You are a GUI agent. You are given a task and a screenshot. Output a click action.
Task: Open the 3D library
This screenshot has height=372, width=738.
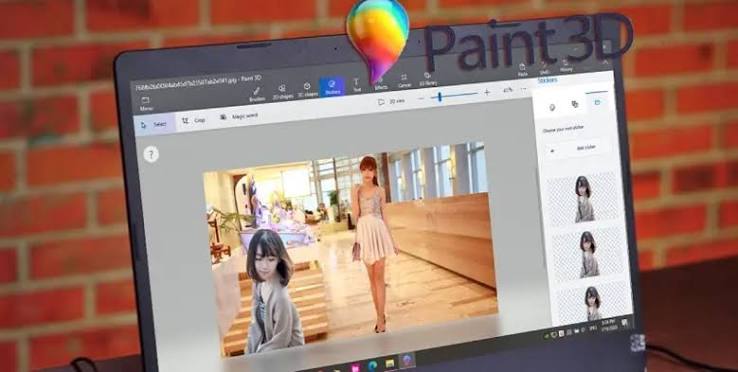tap(428, 78)
